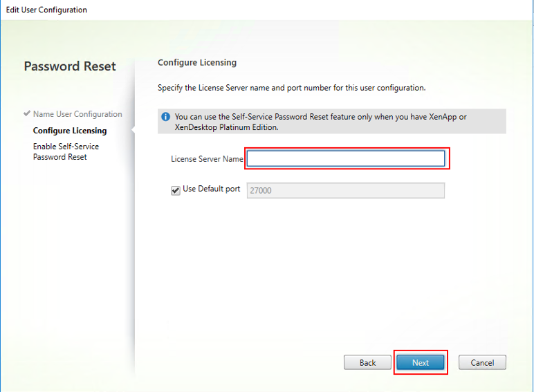Viewport: 534px width, 392px height.
Task: Click the blue information icon
Action: click(x=165, y=117)
